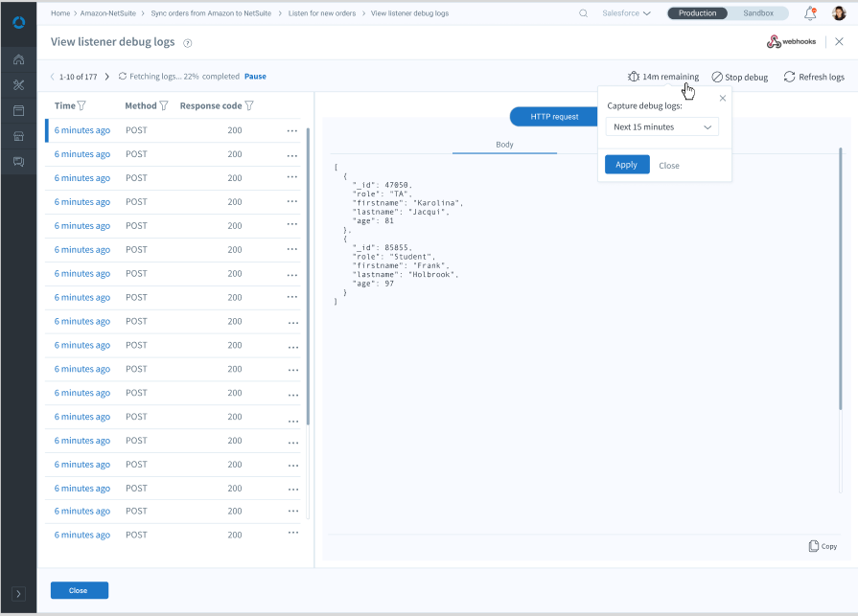This screenshot has width=858, height=616.
Task: Go to next page of logs
Action: (x=106, y=77)
